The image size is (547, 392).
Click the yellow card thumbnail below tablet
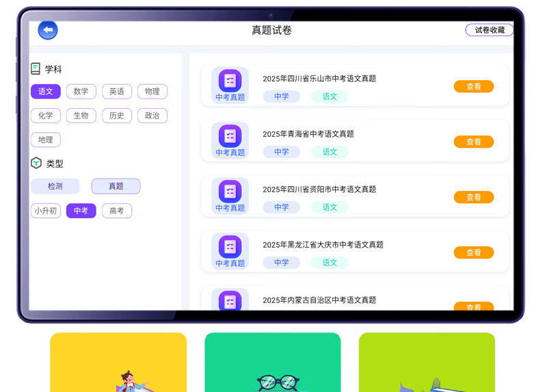click(118, 362)
